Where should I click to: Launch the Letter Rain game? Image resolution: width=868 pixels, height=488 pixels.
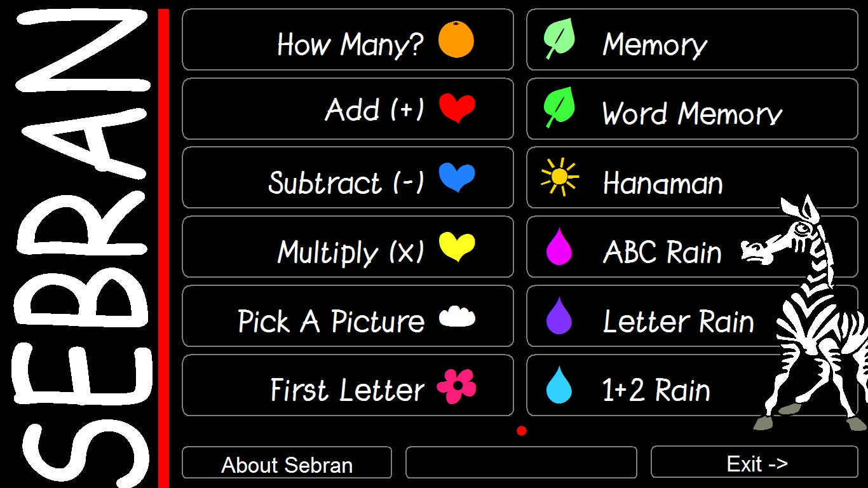pos(677,322)
